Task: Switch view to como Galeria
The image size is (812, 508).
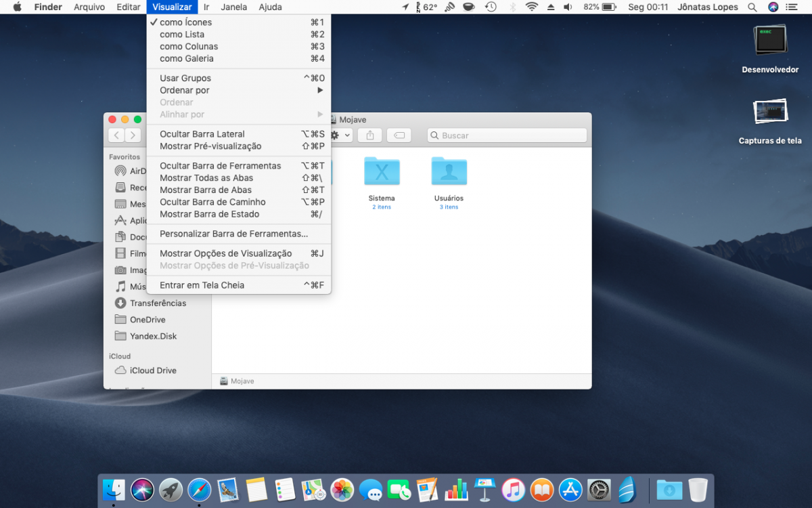Action: [239, 59]
